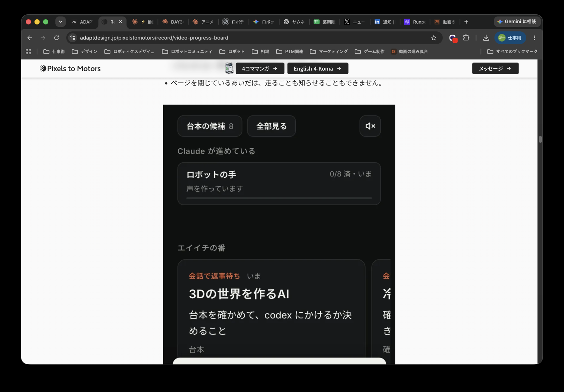
Task: Open the ロボットコミュニティ bookmark folder
Action: [187, 51]
